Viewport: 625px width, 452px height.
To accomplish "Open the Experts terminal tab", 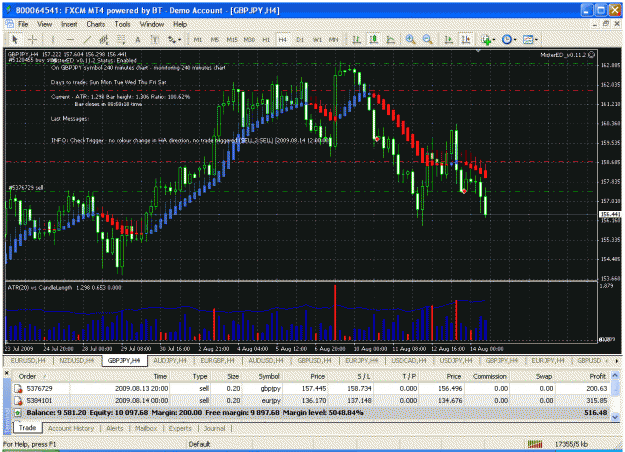I will click(x=180, y=428).
